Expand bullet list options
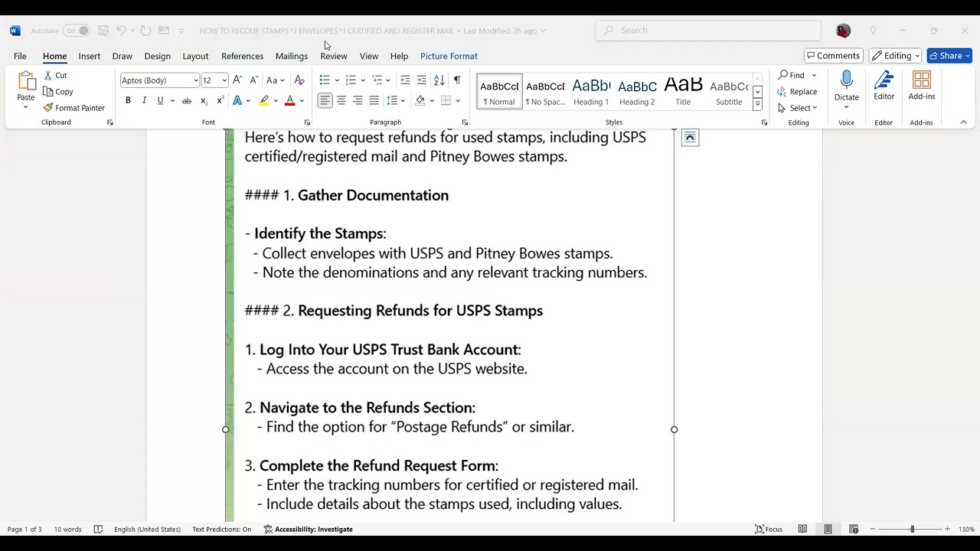Image resolution: width=980 pixels, height=551 pixels. coord(337,80)
